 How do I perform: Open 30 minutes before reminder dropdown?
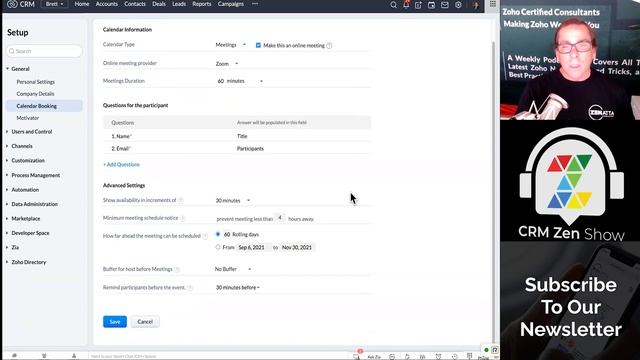[238, 288]
